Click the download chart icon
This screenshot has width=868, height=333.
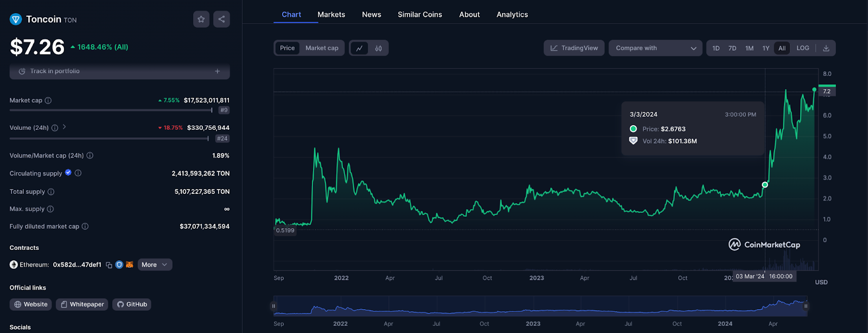coord(826,48)
